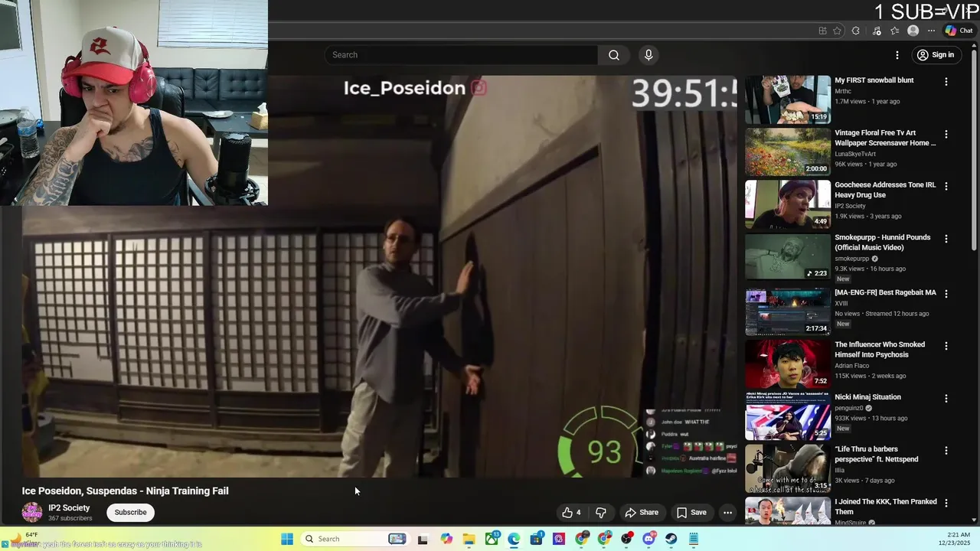
Task: Open '[MA-ENG-FR] Best Ragebait MA' thumbnail
Action: point(787,311)
